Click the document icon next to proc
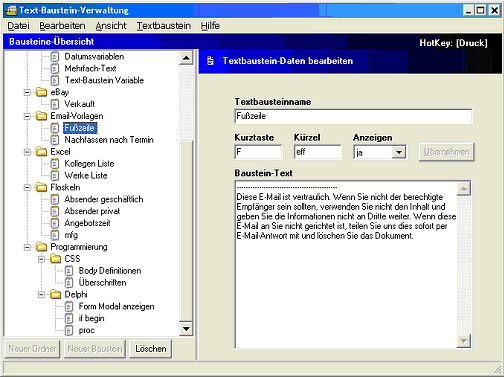The height and width of the screenshot is (377, 504). tap(69, 330)
